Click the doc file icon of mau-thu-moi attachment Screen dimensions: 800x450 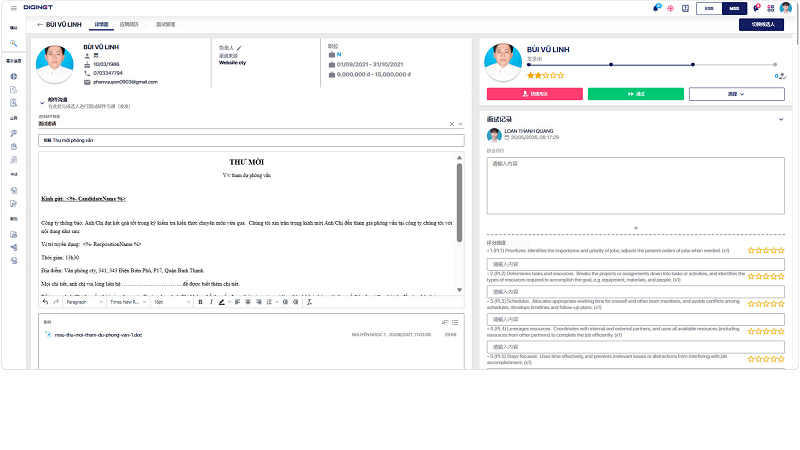point(48,335)
